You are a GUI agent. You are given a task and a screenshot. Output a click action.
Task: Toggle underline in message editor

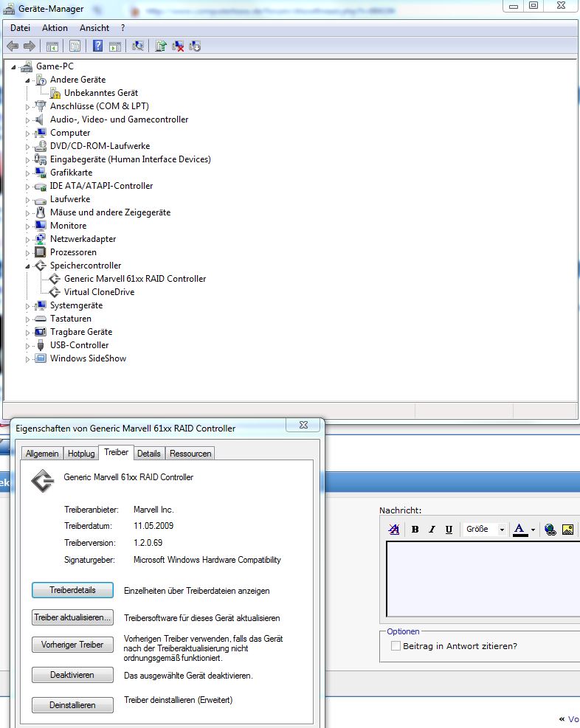(449, 530)
